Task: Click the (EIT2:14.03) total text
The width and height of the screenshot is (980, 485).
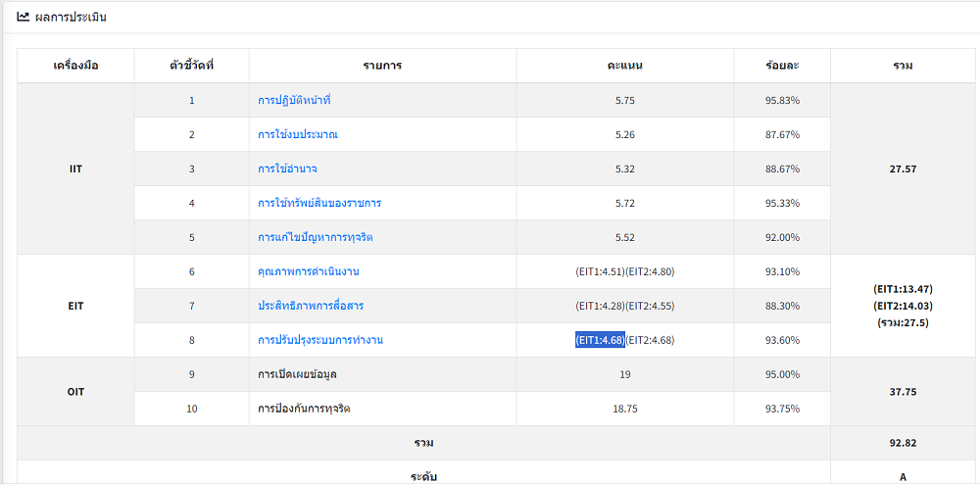Action: [x=904, y=307]
